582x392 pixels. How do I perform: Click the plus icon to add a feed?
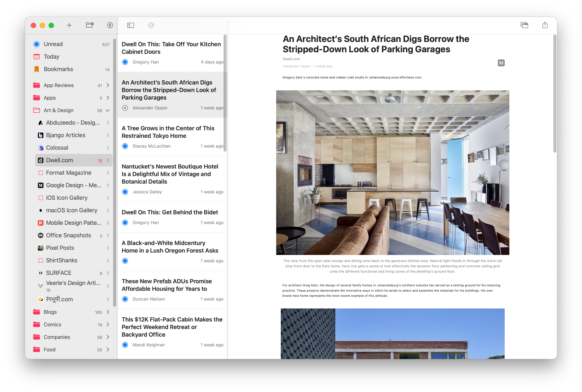[69, 25]
